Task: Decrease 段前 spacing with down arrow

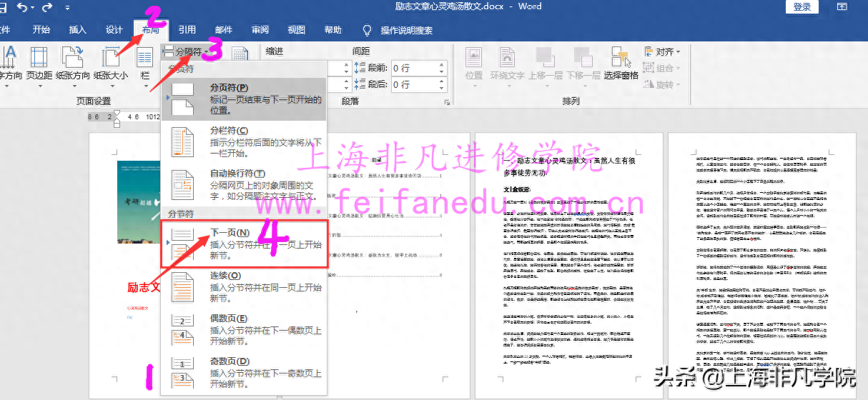Action: pyautogui.click(x=442, y=72)
